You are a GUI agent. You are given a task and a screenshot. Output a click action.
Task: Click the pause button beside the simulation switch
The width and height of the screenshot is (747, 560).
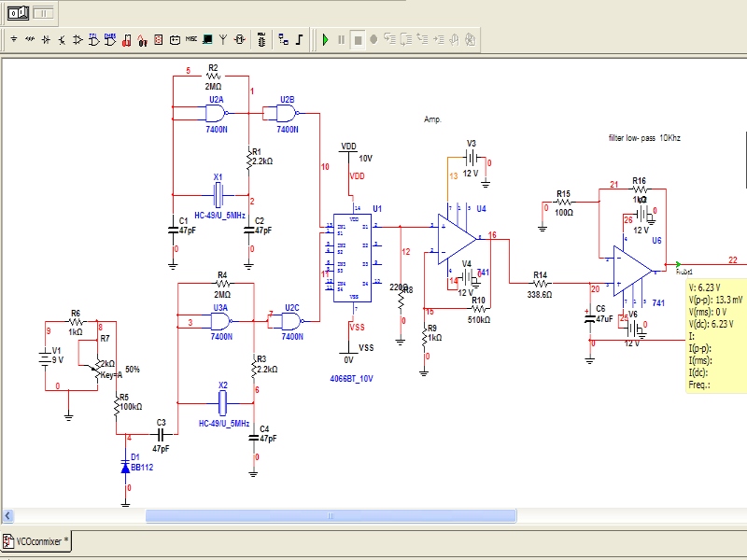click(x=44, y=12)
